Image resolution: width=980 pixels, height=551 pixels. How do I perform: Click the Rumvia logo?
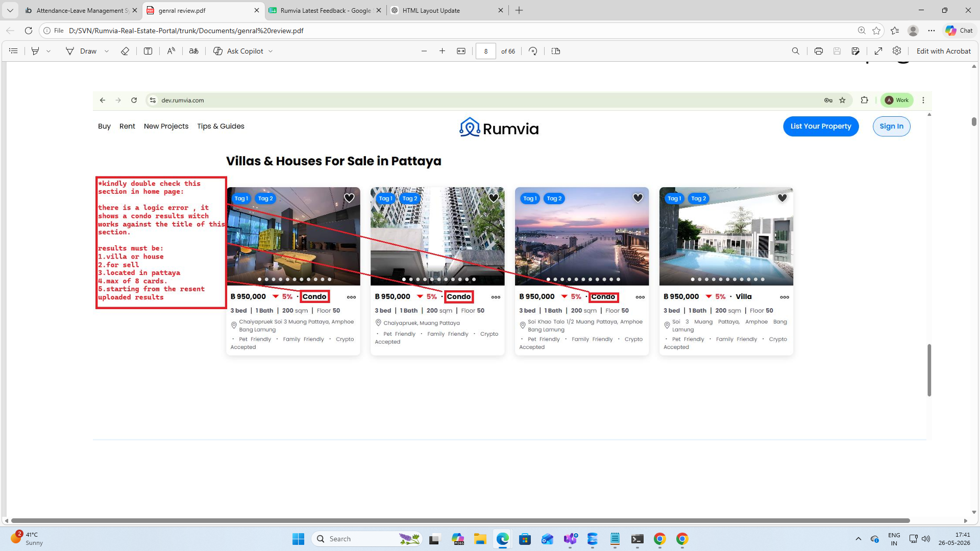(499, 128)
